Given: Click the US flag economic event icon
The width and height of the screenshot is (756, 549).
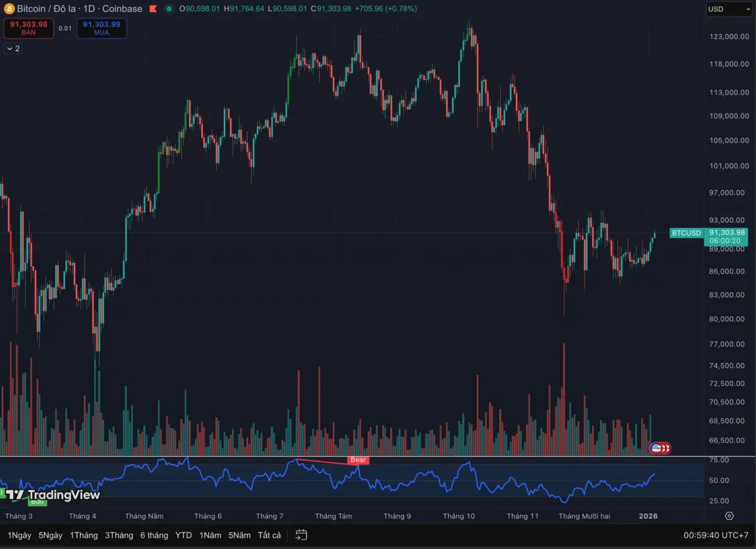Looking at the screenshot, I should coord(656,448).
